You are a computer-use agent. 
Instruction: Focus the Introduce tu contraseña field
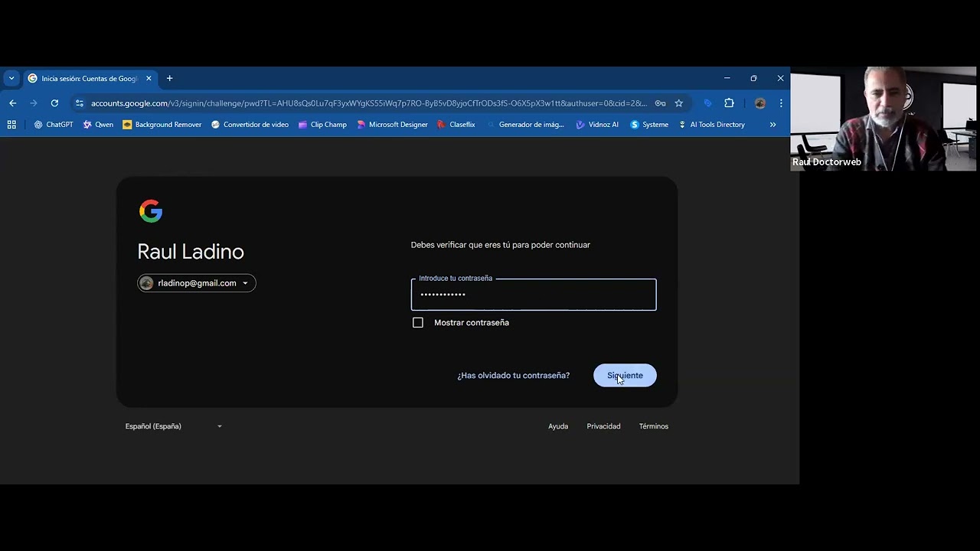[534, 295]
